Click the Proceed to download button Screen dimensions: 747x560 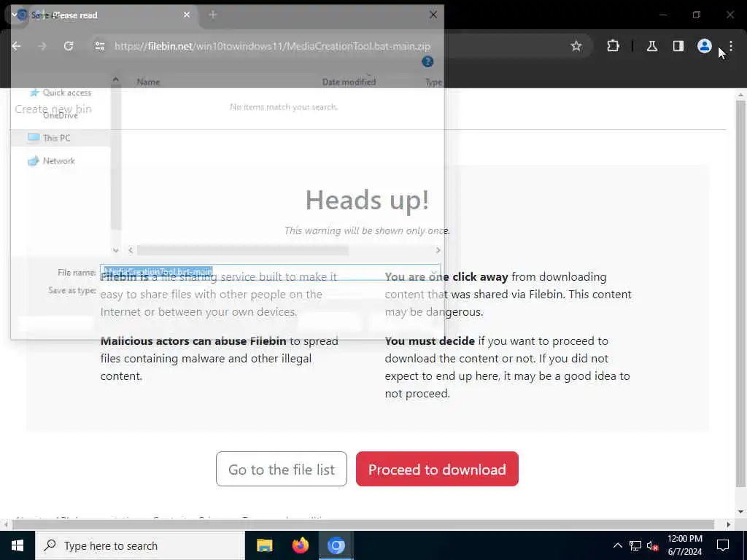point(437,469)
